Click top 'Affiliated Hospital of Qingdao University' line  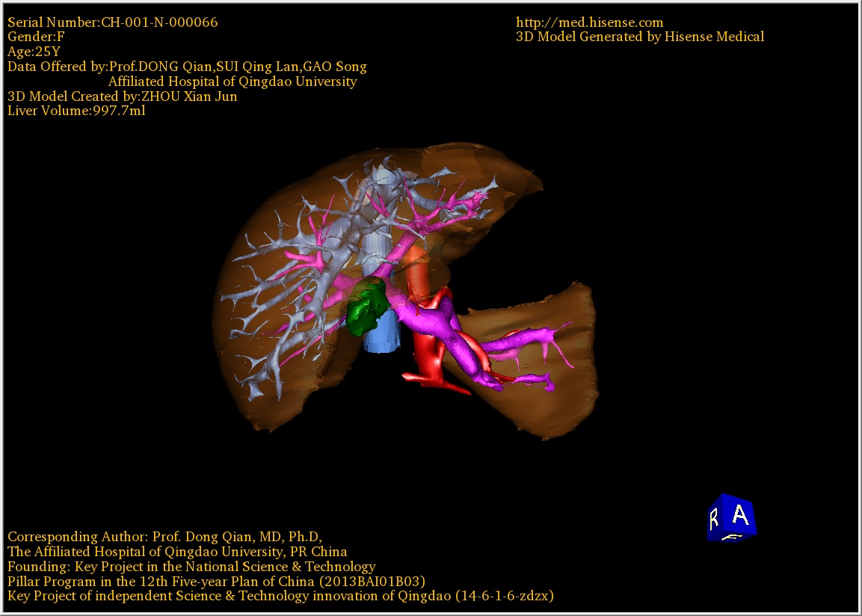233,81
